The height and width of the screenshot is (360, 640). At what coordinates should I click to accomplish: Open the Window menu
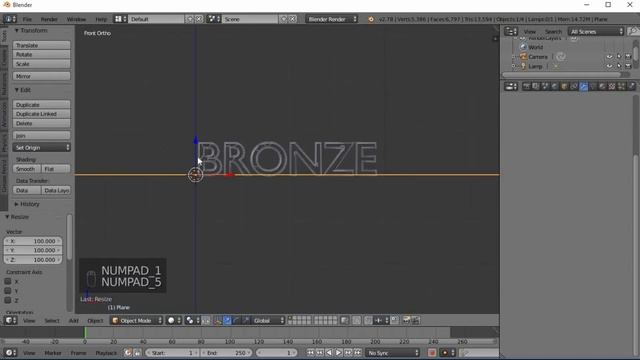76,19
